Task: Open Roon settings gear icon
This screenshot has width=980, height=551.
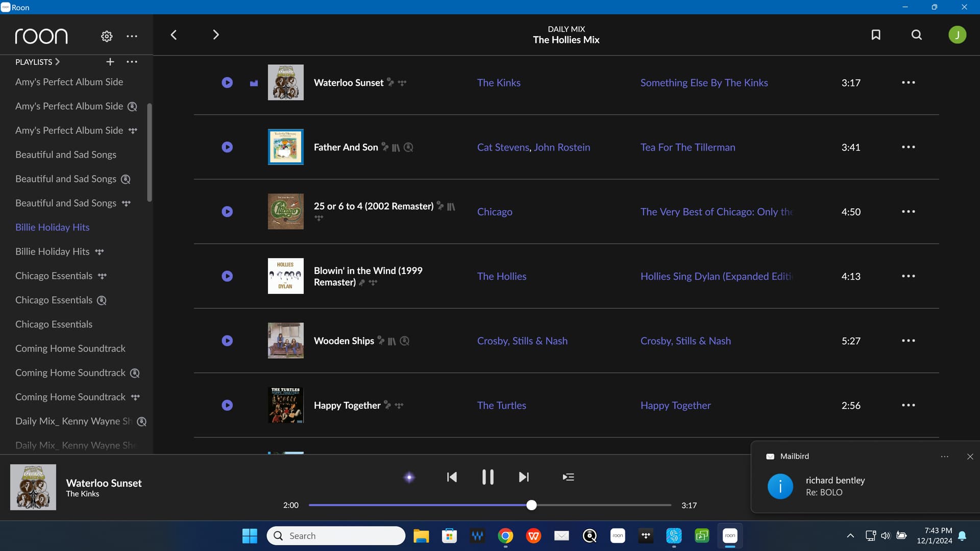Action: 106,36
